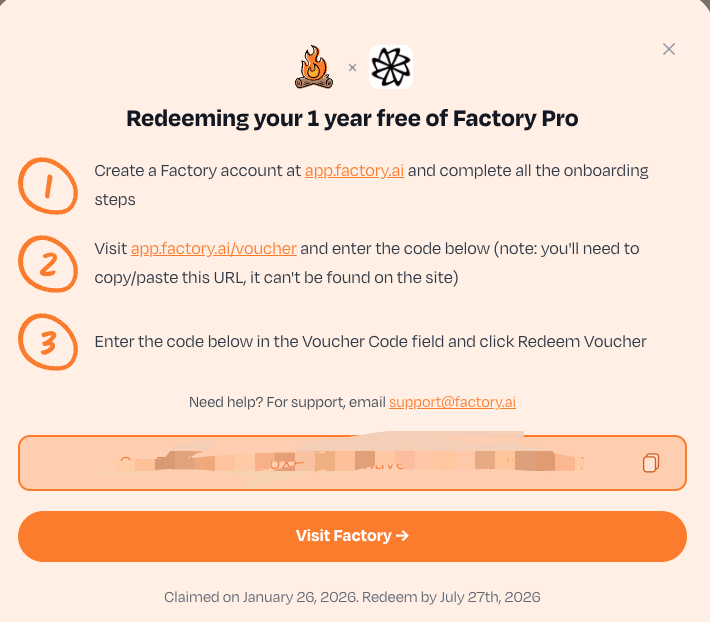710x622 pixels.
Task: Click the Factory pinwheel logo icon
Action: click(390, 67)
